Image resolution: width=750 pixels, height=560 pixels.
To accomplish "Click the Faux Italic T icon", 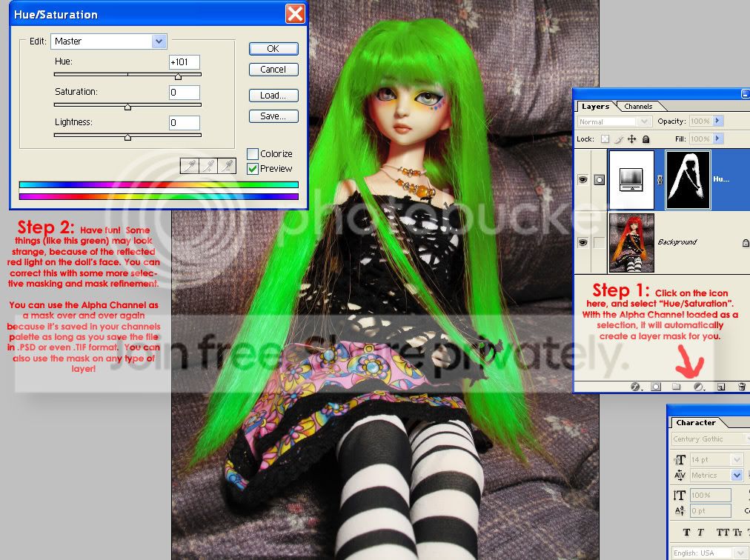I will pos(701,533).
